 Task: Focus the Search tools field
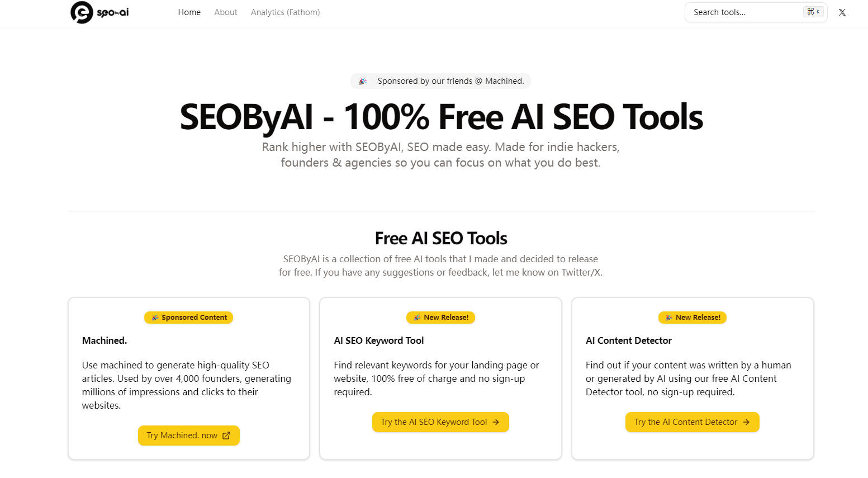756,12
